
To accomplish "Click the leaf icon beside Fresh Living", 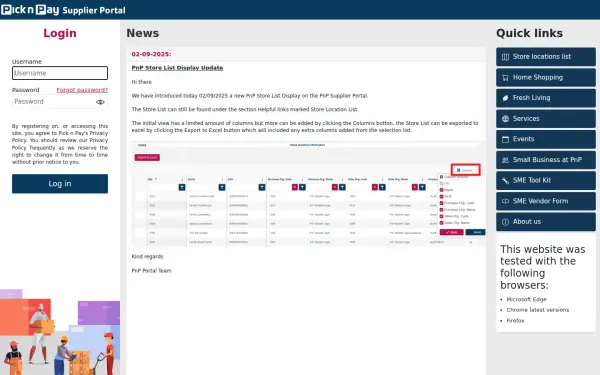I will click(505, 98).
